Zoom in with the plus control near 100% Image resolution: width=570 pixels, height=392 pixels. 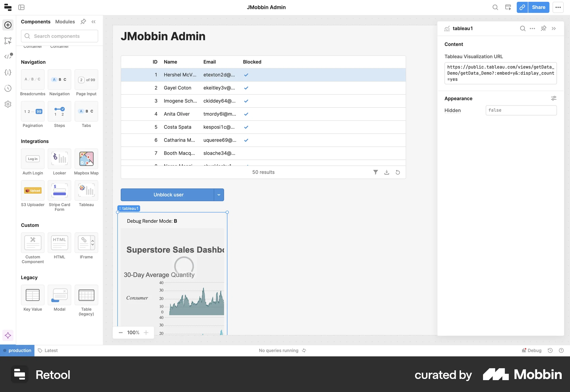[146, 332]
